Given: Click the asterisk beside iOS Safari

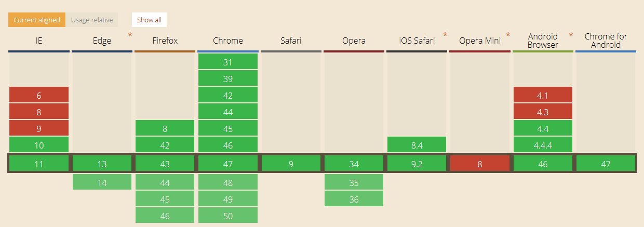Looking at the screenshot, I should coord(445,35).
